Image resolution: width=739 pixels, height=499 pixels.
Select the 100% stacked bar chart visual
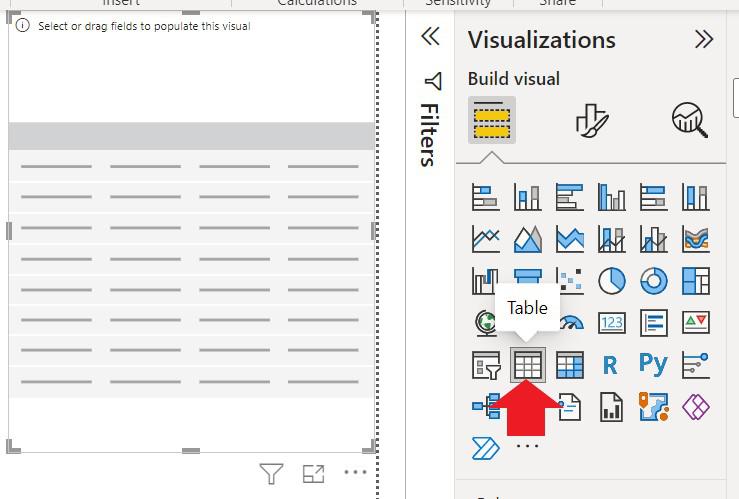coord(653,197)
